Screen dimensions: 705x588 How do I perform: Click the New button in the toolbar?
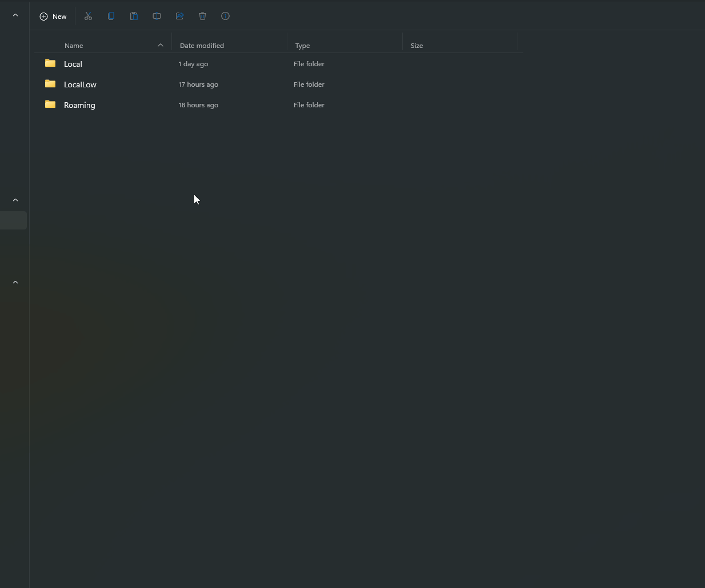pos(53,17)
